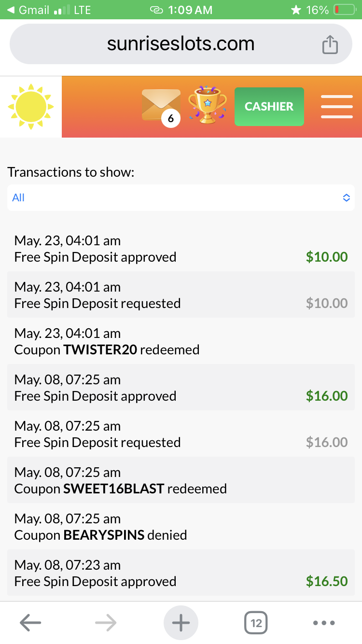Tap the $16.50 Free Spin Deposit approved row
Screen dimensions: 362x644
181,573
